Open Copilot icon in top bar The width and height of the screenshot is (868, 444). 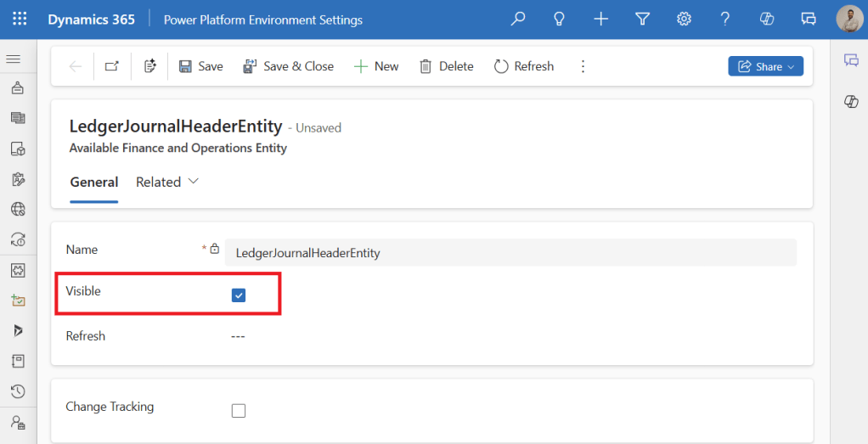tap(767, 19)
